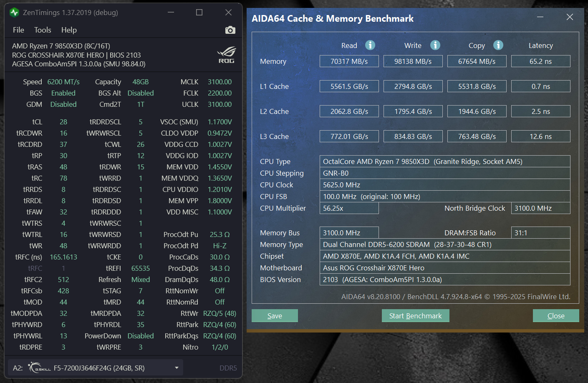588x383 pixels.
Task: Close the ZenTimings window
Action: [228, 13]
